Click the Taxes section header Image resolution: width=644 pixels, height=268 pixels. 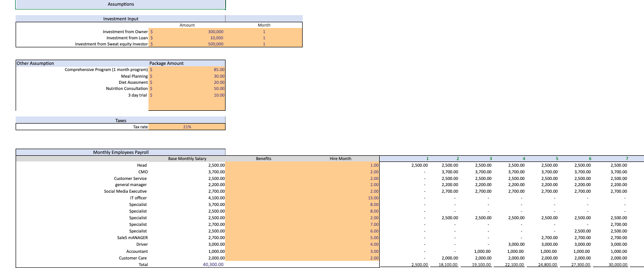121,120
